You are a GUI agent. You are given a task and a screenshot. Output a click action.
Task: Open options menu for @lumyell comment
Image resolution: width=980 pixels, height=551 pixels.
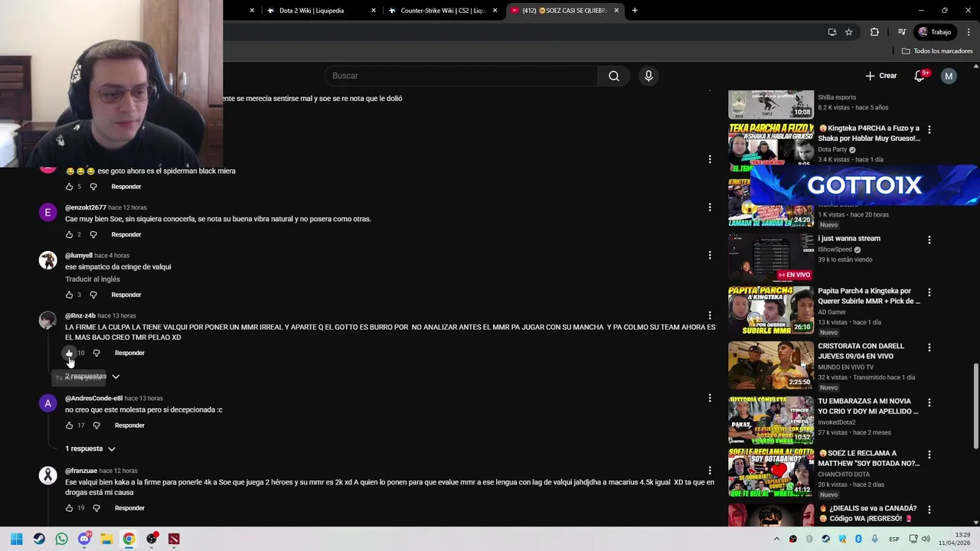[710, 256]
